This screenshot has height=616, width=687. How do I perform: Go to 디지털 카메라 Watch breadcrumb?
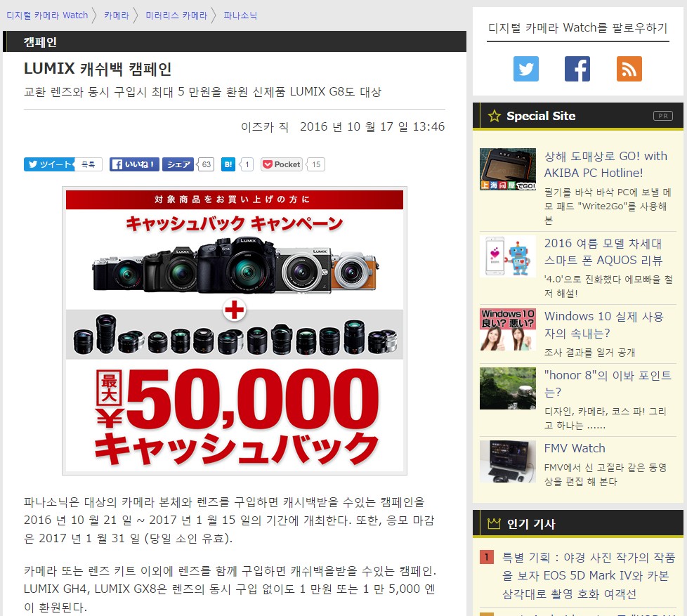click(47, 15)
